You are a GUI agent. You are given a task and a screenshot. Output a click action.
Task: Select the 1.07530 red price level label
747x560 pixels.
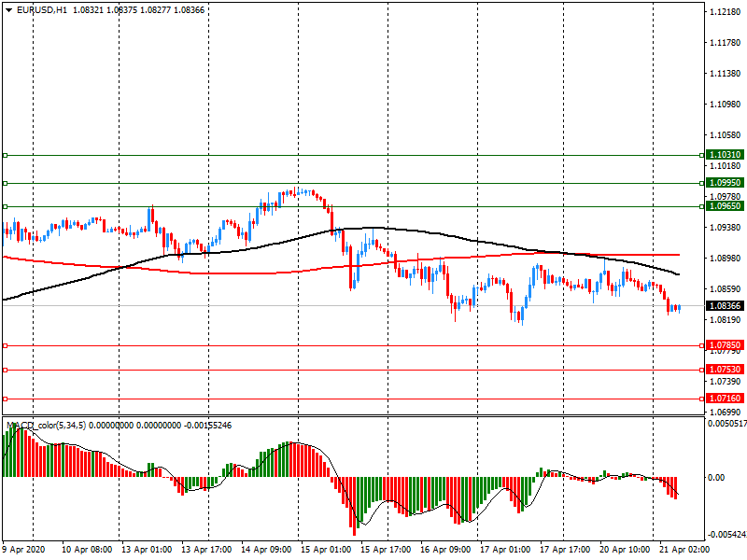(726, 370)
